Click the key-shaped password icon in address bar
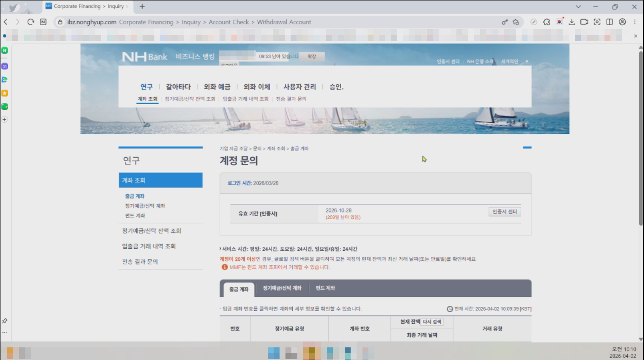 pos(505,22)
